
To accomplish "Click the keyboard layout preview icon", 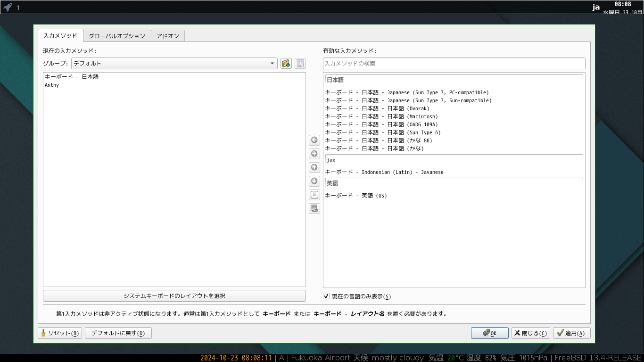I will (314, 208).
